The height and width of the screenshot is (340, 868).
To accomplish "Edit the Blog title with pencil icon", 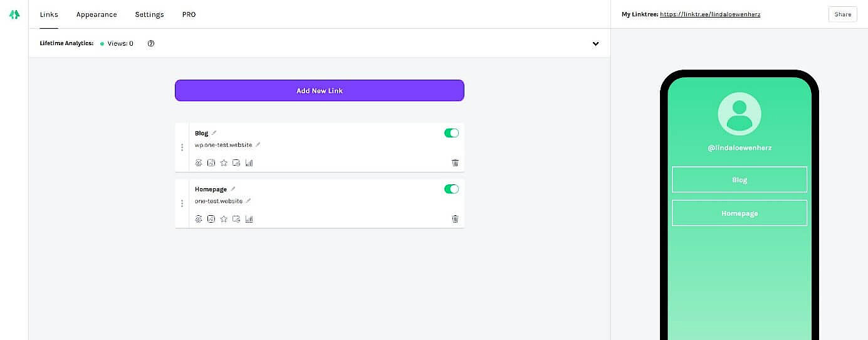I will (x=214, y=133).
